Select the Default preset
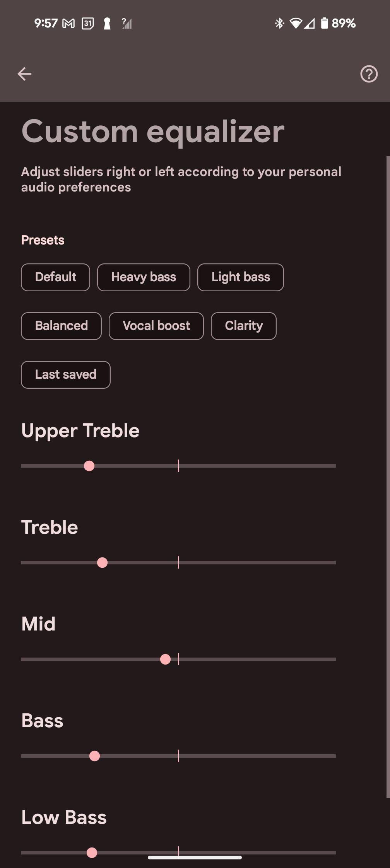 pyautogui.click(x=55, y=277)
